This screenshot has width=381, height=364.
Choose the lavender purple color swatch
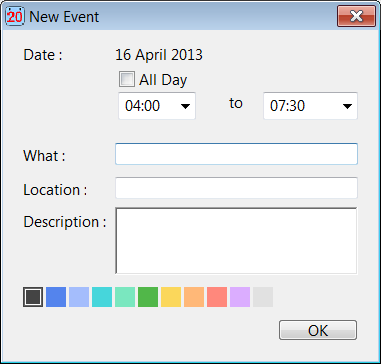coord(240,297)
